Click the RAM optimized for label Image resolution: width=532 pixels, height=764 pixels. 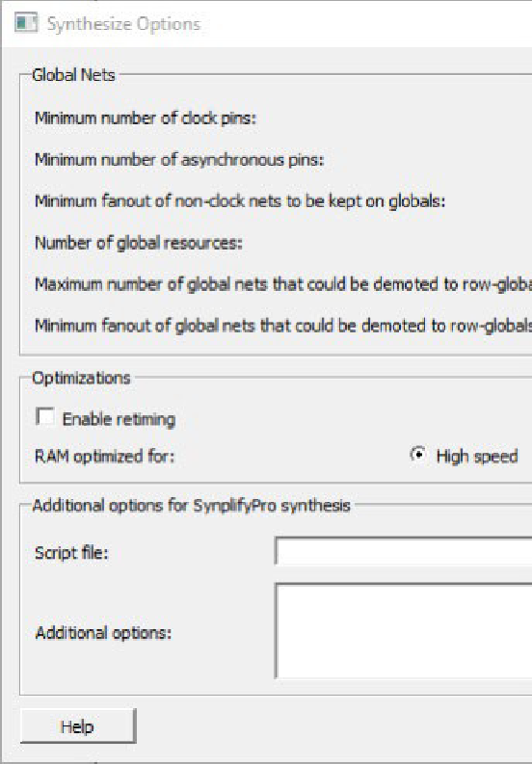104,457
